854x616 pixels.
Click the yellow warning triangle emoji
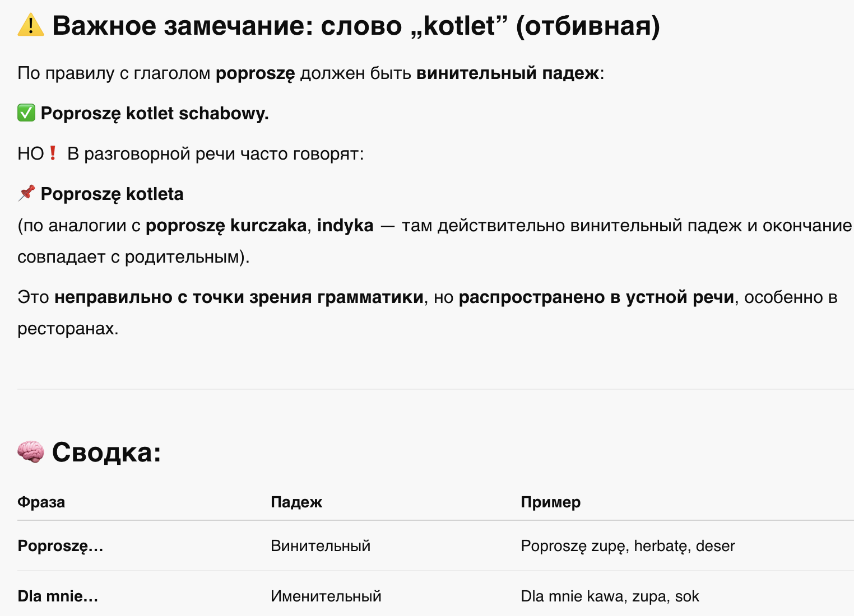pyautogui.click(x=31, y=26)
